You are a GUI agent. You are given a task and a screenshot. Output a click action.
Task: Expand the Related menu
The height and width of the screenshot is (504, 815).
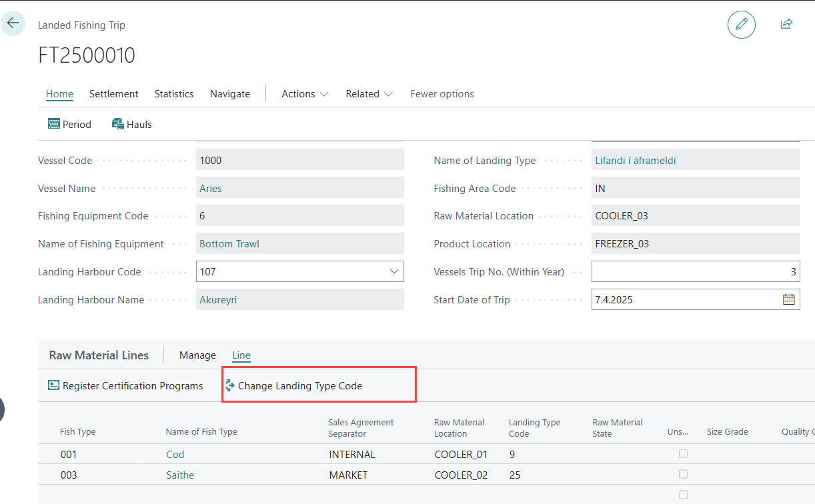tap(369, 94)
